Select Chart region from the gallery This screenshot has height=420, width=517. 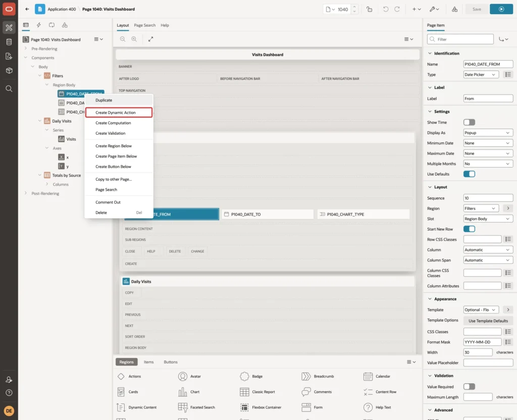190,392
